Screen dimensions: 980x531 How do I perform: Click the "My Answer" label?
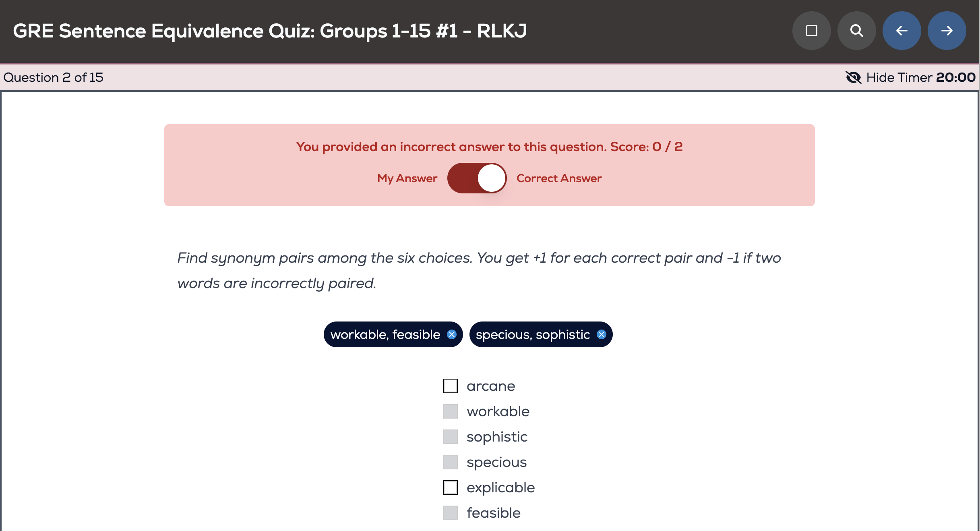407,178
